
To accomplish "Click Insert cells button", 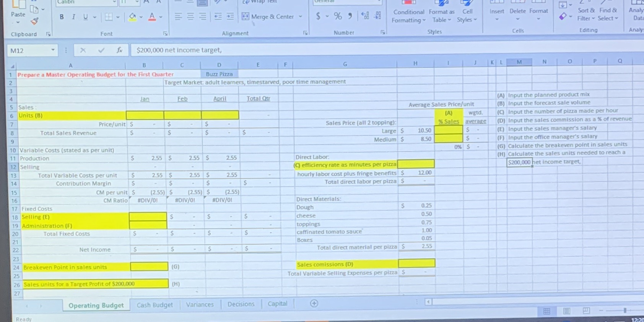I will coord(497,11).
